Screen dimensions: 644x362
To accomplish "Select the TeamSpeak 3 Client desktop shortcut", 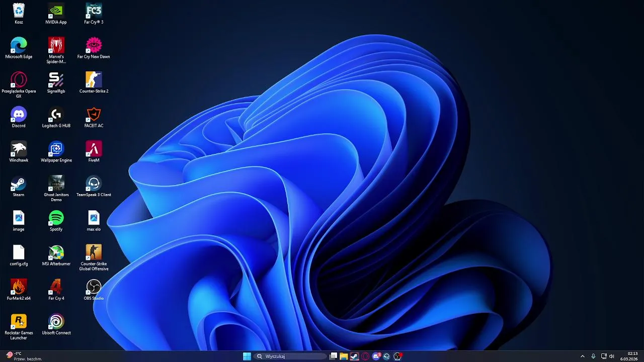I will tap(94, 187).
